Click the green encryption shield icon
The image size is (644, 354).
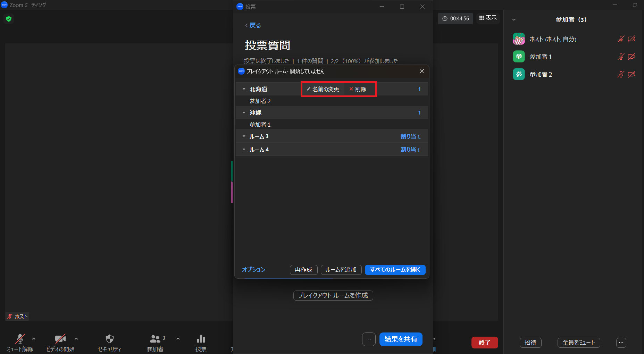(x=9, y=19)
